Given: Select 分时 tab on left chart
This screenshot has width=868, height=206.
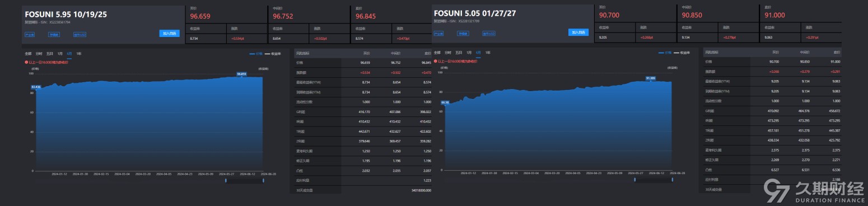Looking at the screenshot, I should coord(39,54).
